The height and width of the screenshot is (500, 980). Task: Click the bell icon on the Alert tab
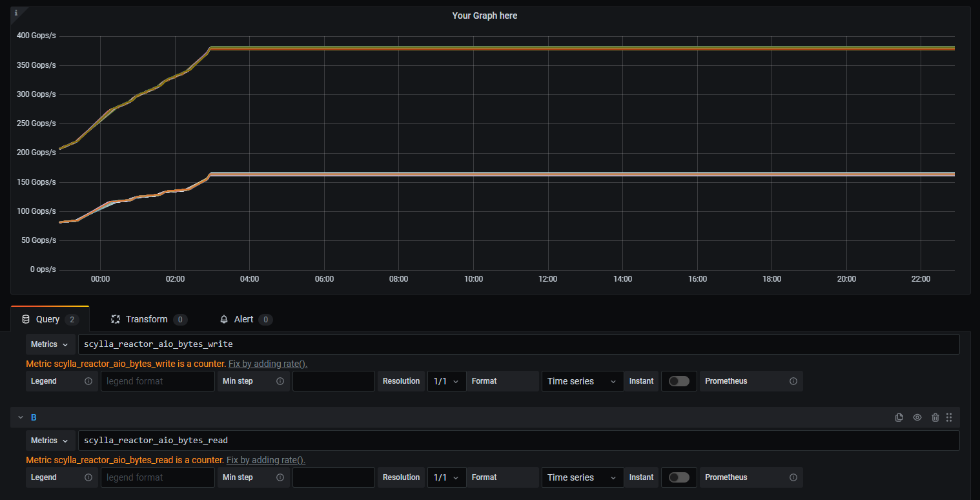[x=223, y=318]
